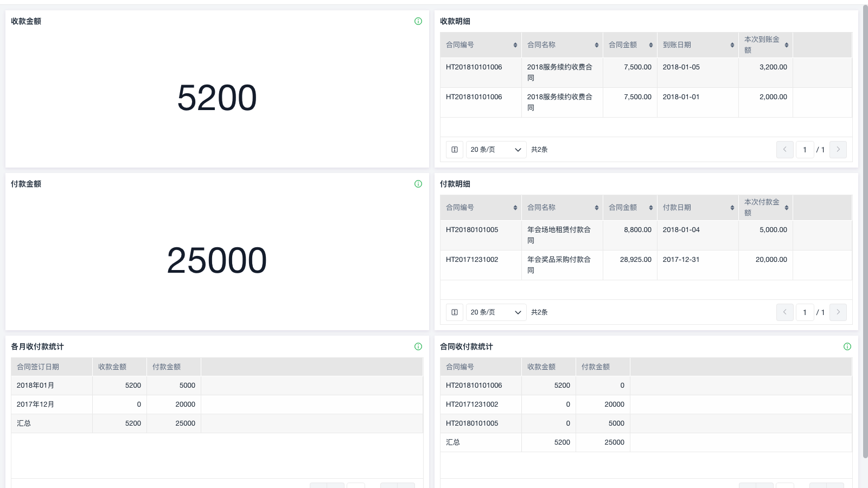Sort 收款明细 by 合同金额 column
Image resolution: width=868 pixels, height=488 pixels.
(651, 45)
